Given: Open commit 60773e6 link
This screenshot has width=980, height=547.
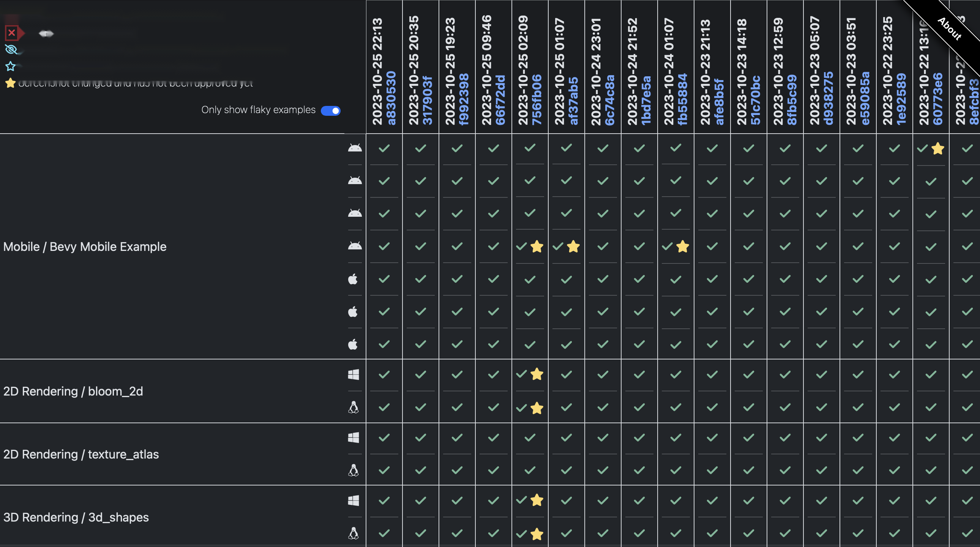Looking at the screenshot, I should [938, 99].
